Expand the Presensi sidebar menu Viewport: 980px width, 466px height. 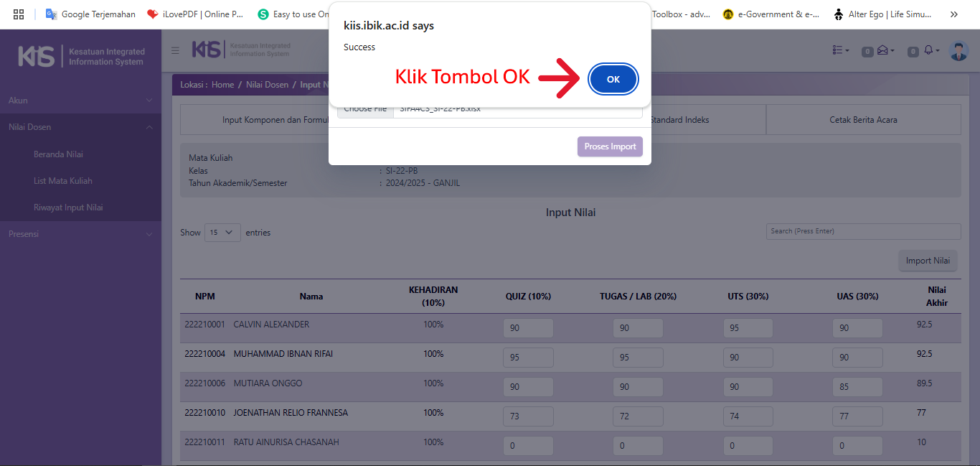click(80, 234)
